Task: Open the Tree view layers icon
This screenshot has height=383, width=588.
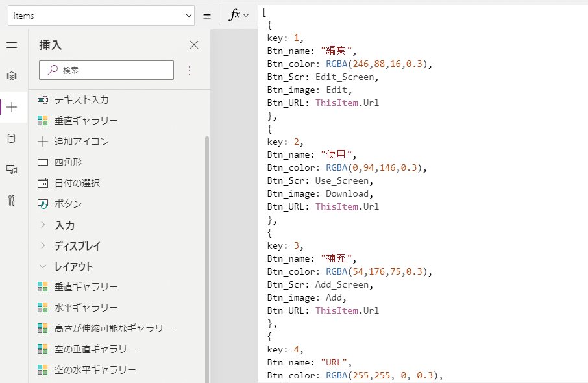Action: click(x=12, y=76)
